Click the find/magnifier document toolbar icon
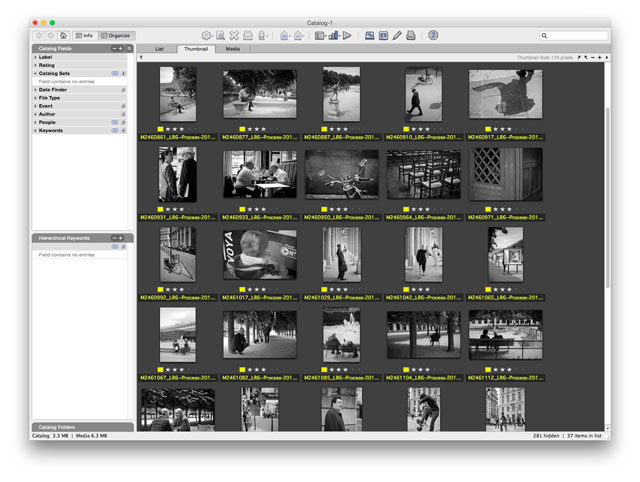Screen dimensions: 640x482 [220, 36]
